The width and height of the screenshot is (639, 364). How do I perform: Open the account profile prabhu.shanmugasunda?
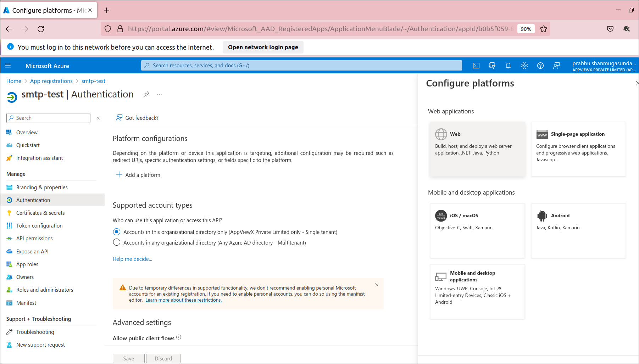tap(604, 66)
